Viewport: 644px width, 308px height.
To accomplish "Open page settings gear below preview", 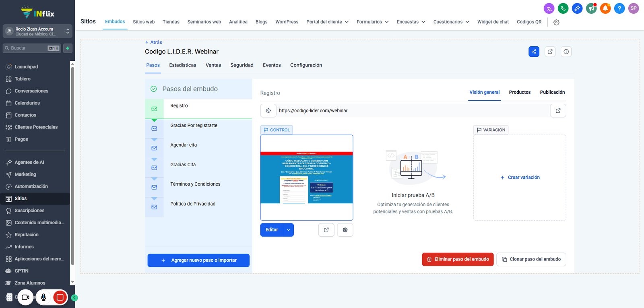I will 345,230.
